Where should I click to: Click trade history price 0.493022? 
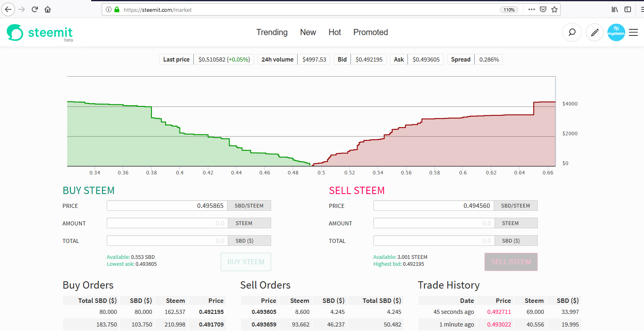(499, 324)
